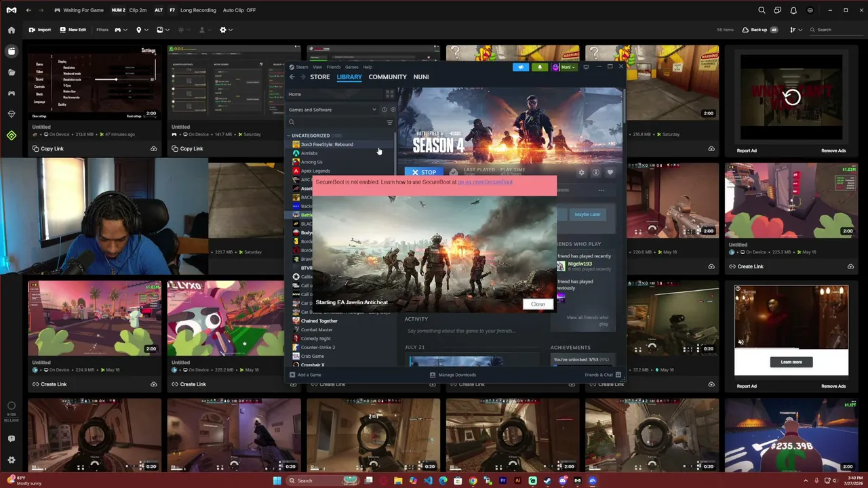This screenshot has width=868, height=488.
Task: Open the Games and Software dropdown
Action: click(x=332, y=110)
